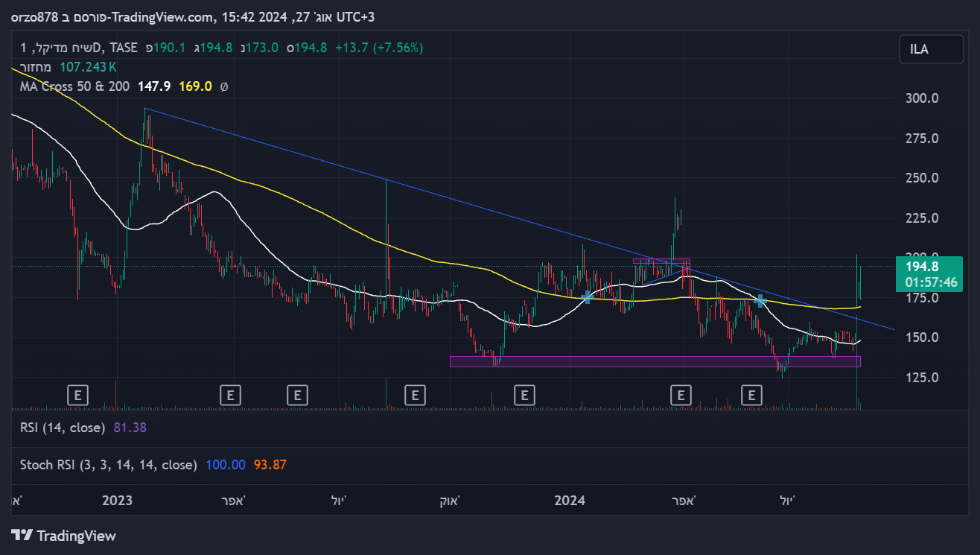The height and width of the screenshot is (555, 980).
Task: Click the MA Cross 50 & 200 legend
Action: [x=74, y=86]
